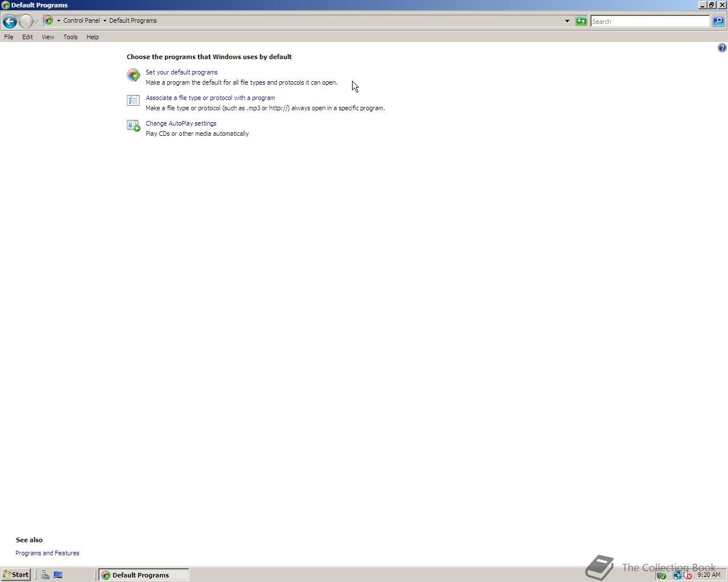Click the Default Programs address bar icon

(x=49, y=20)
